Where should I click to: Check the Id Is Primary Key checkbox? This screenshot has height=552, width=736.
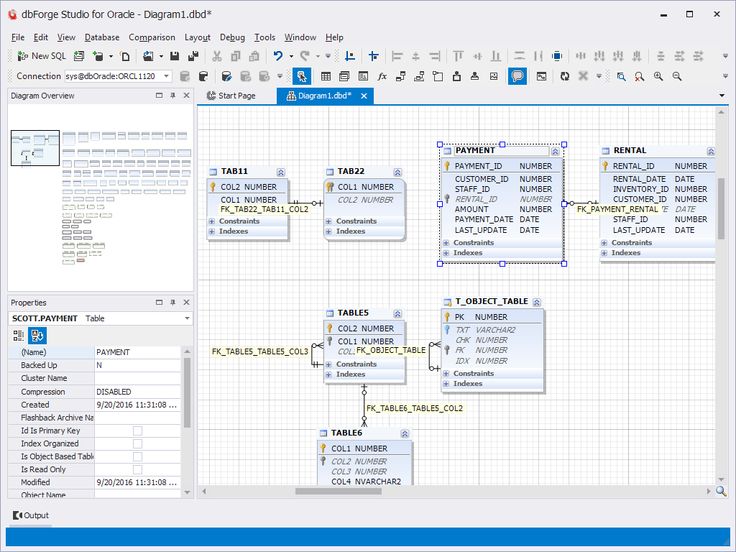138,430
